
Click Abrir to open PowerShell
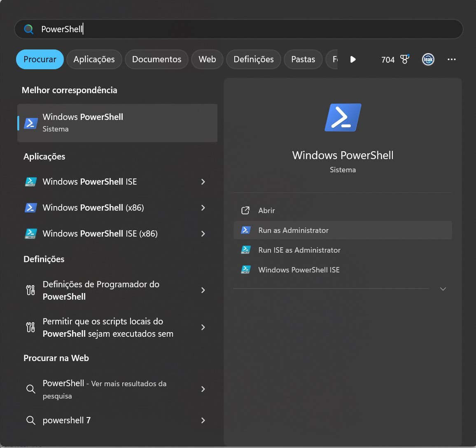pyautogui.click(x=266, y=211)
